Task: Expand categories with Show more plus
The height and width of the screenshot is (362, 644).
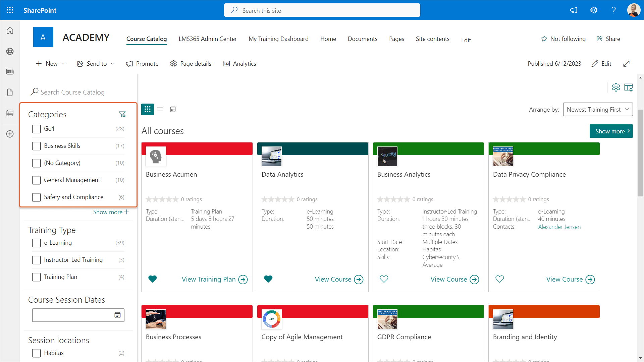Action: [x=111, y=212]
